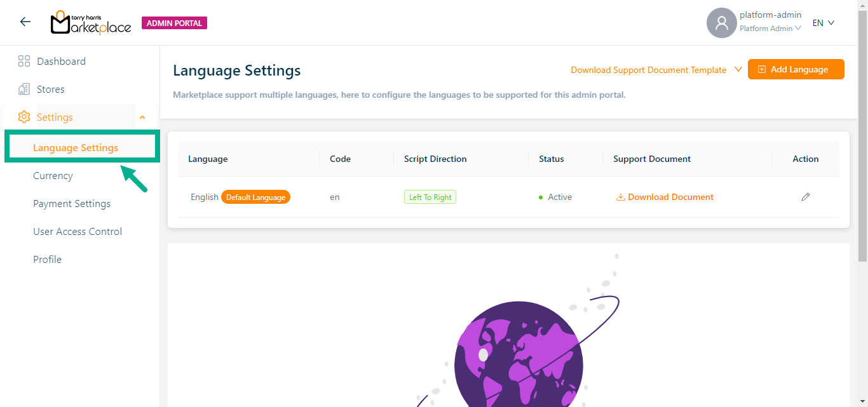Expand the Platform Admin role dropdown
868x407 pixels.
770,29
